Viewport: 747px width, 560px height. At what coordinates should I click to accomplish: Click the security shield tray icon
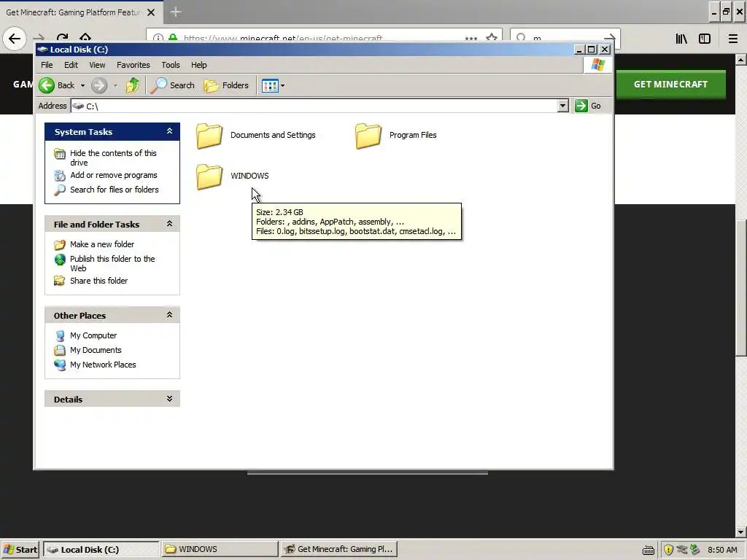668,550
